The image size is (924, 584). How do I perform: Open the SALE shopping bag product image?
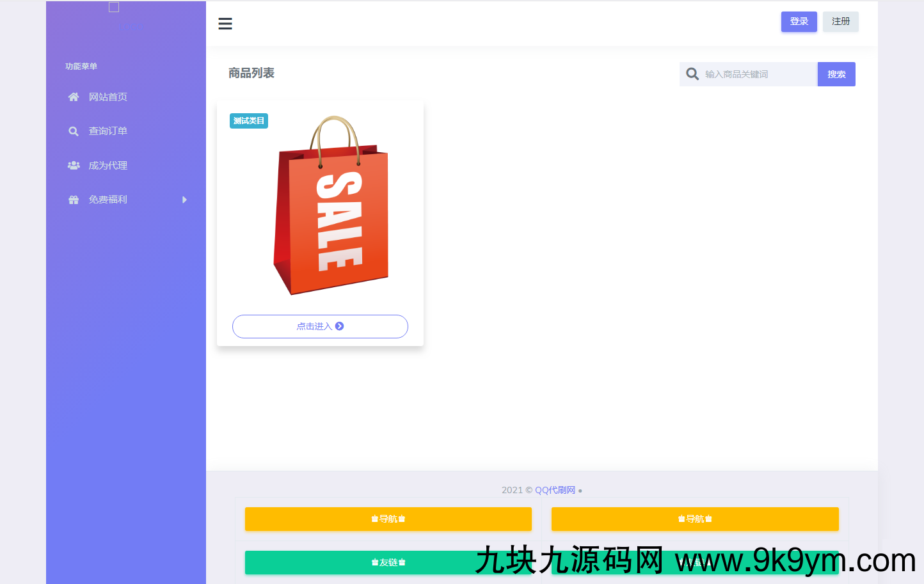[x=331, y=206]
